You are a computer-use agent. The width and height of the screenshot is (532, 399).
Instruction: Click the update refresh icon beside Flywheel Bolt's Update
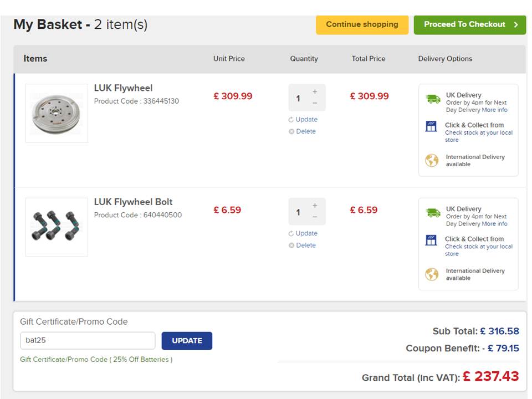click(x=291, y=234)
